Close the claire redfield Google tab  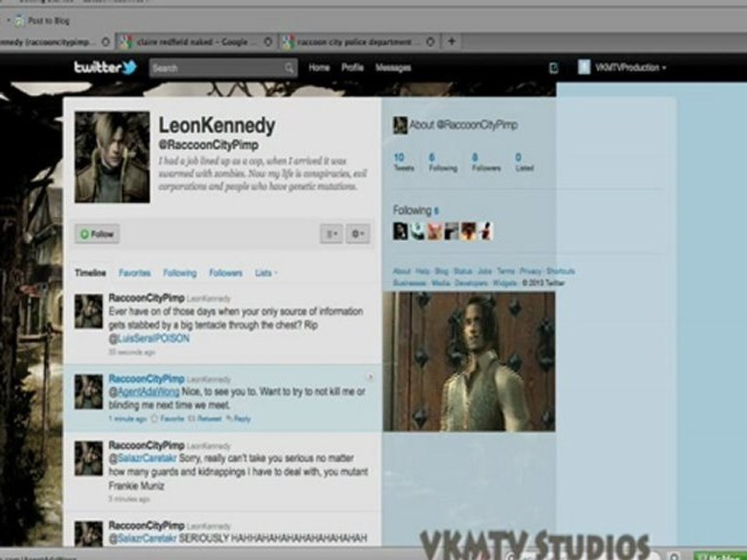[x=268, y=42]
